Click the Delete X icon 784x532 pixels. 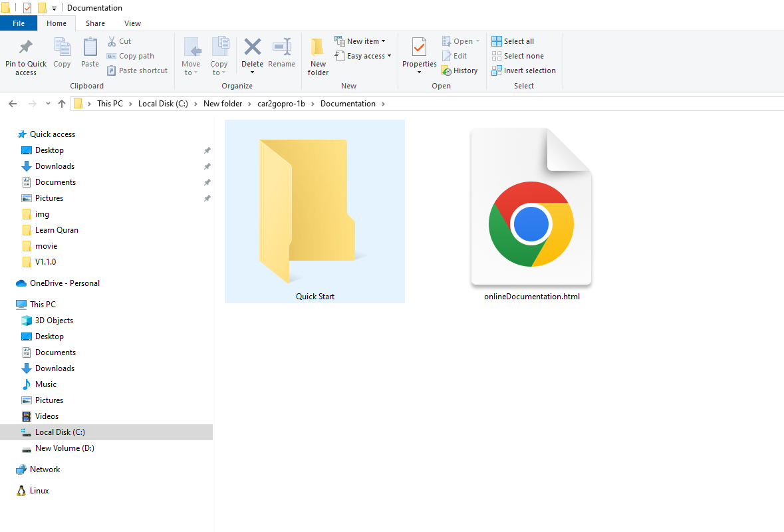252,47
